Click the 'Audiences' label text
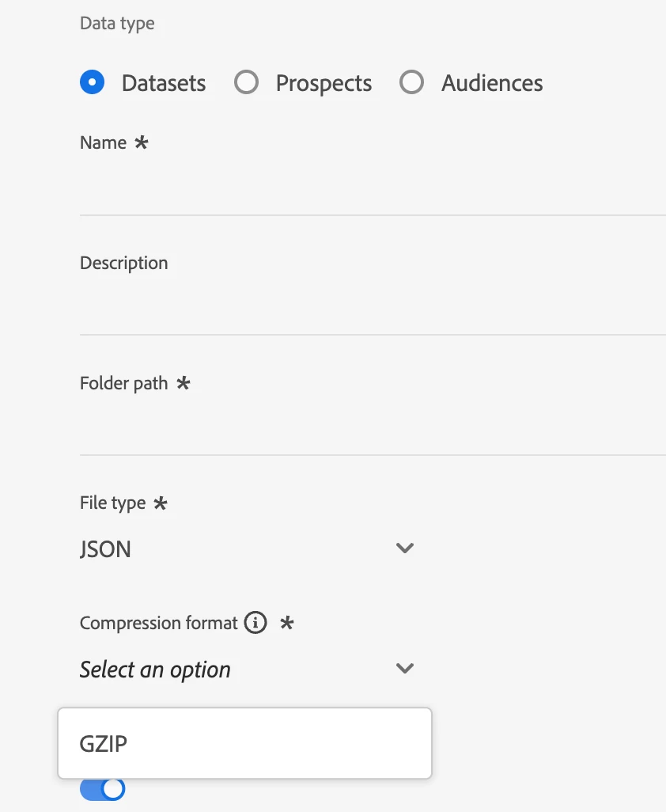This screenshot has width=666, height=812. (492, 83)
